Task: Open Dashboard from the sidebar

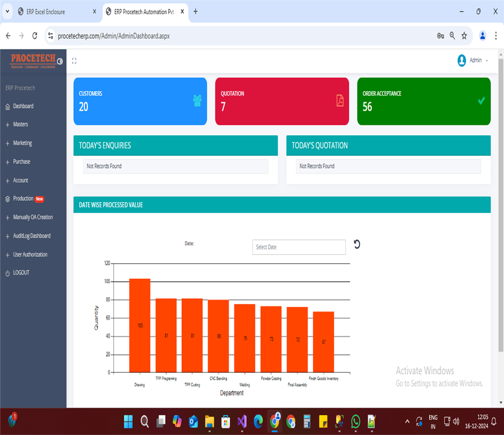Action: [23, 106]
